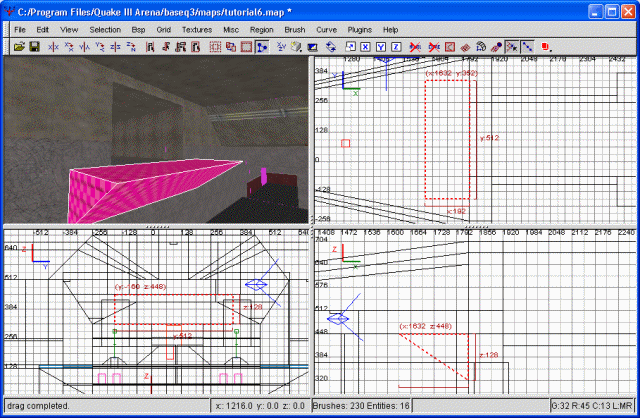Toggle show patch bounding box
The width and height of the screenshot is (640, 418).
450,47
